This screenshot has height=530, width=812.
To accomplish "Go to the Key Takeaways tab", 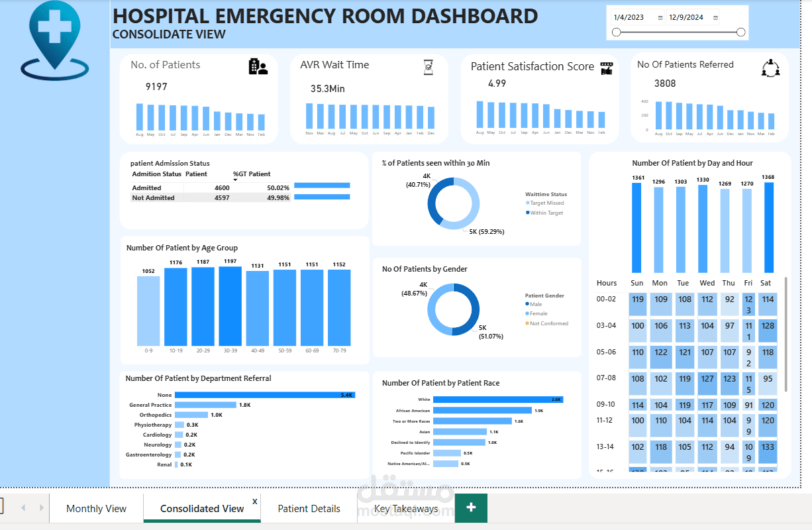I will tap(406, 509).
